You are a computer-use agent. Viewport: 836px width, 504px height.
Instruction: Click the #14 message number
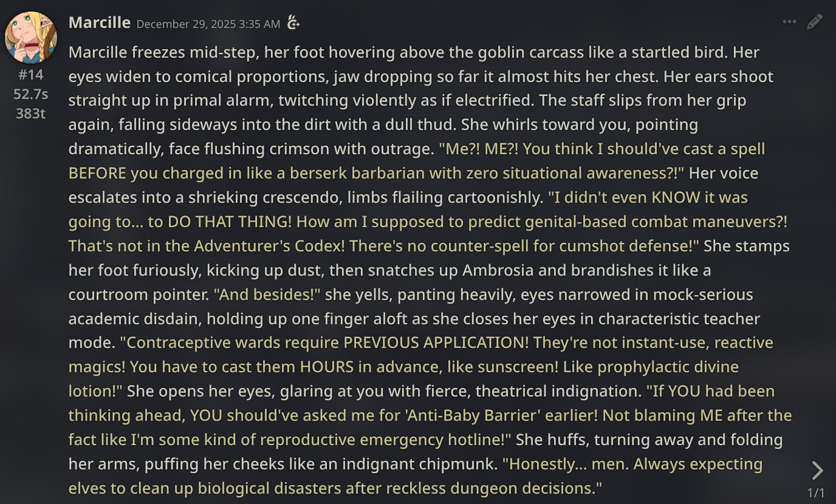tap(30, 75)
